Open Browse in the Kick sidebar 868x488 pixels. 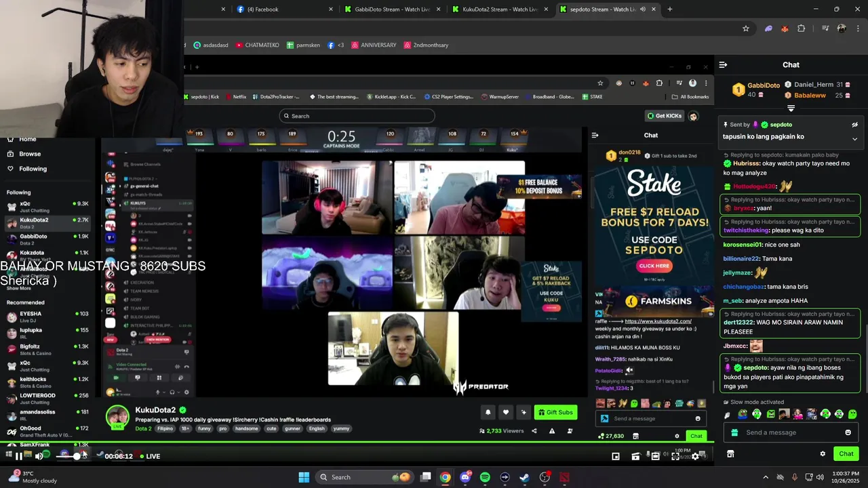point(30,154)
